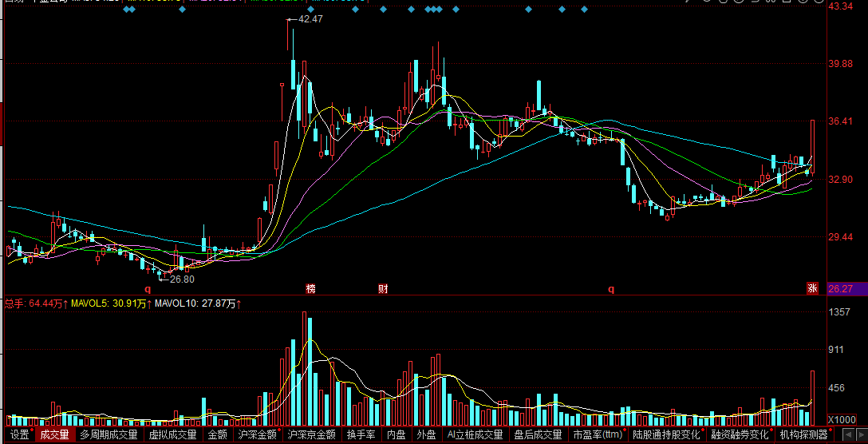Click the X1000 volume unit label
This screenshot has height=444, width=868.
(842, 419)
